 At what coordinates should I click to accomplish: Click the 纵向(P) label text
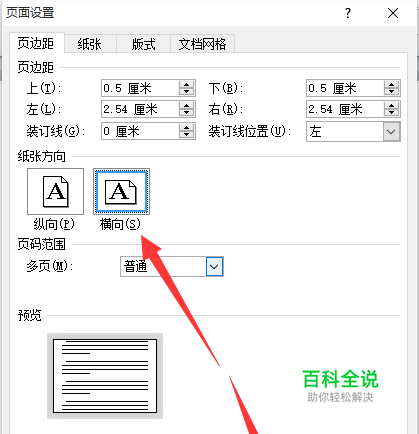[54, 224]
